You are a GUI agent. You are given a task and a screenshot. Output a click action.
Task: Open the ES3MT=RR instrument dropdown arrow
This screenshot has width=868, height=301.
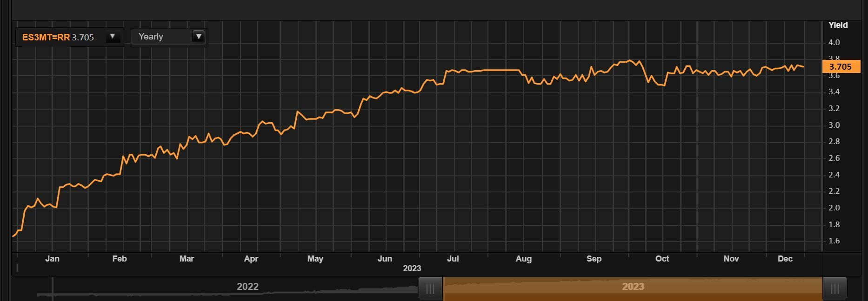(x=113, y=37)
